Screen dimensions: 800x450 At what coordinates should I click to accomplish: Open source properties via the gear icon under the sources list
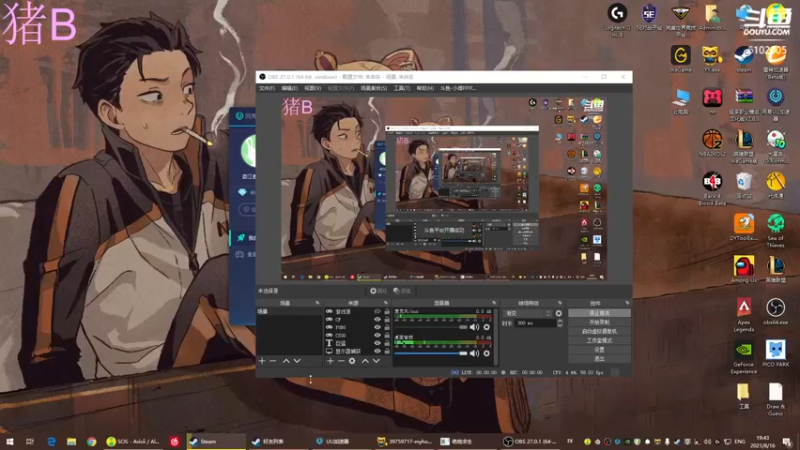pyautogui.click(x=352, y=361)
